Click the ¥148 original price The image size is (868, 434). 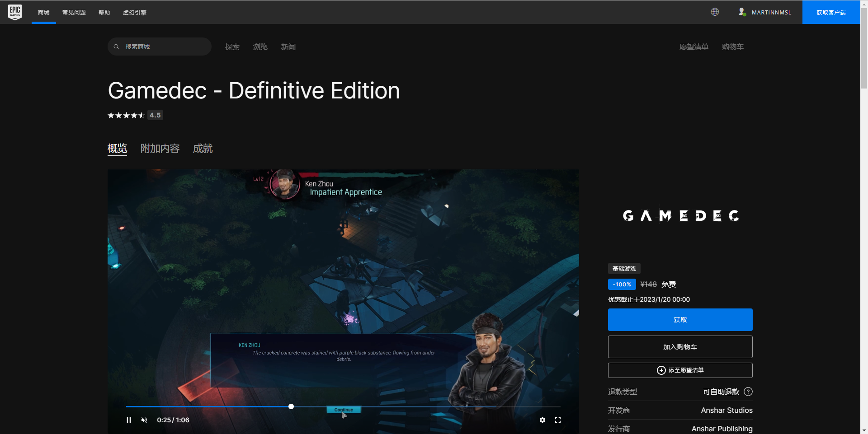(648, 285)
